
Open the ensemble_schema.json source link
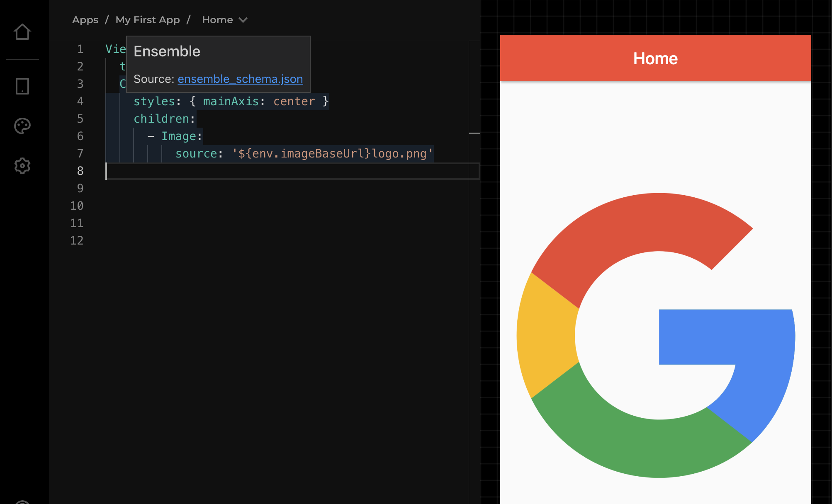point(240,79)
